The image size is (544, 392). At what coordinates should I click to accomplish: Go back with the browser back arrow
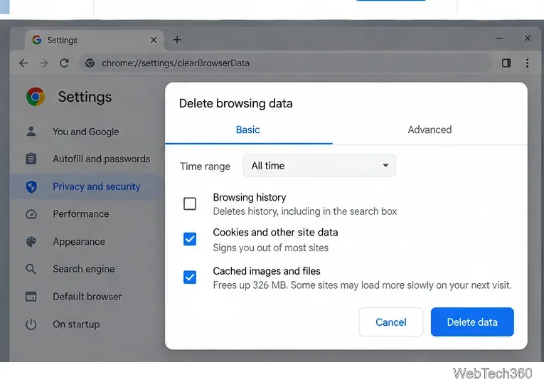click(x=23, y=63)
